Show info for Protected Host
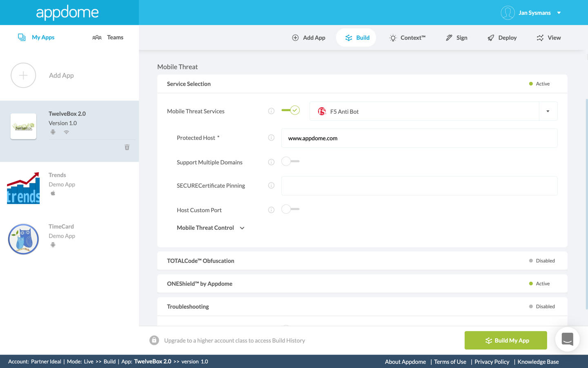This screenshot has width=588, height=368. (x=271, y=138)
